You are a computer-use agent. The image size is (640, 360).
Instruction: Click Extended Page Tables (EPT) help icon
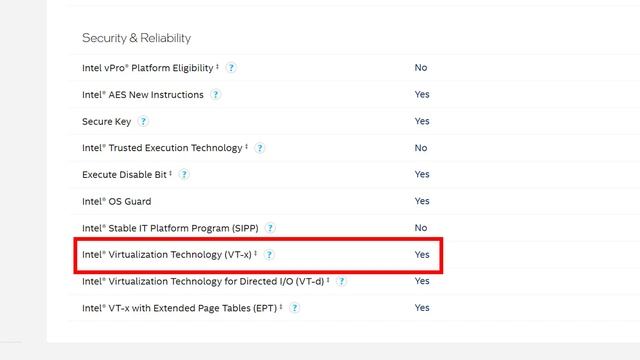click(x=294, y=308)
